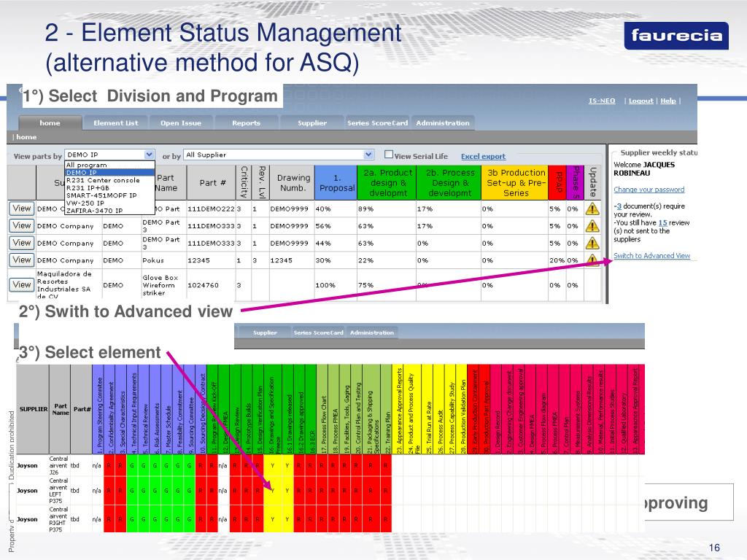Click the warning icon in the Pokus row
Screen dimensions: 747x560
(592, 260)
